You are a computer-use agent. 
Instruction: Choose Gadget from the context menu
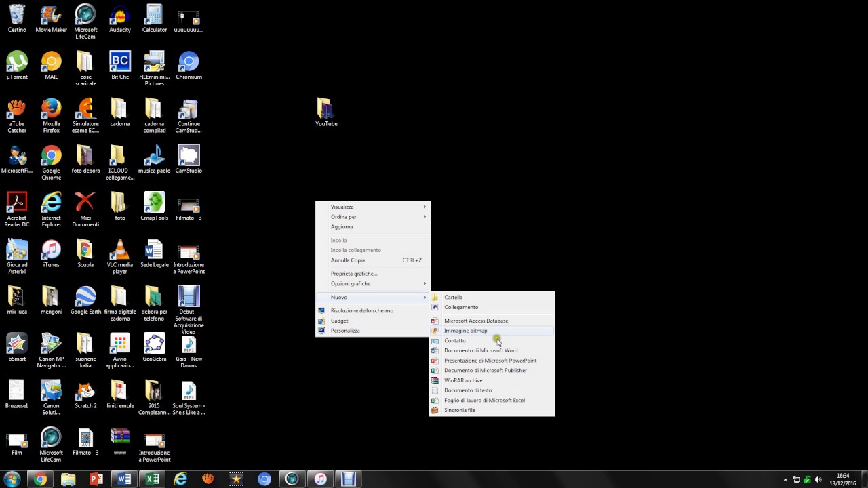click(373, 321)
